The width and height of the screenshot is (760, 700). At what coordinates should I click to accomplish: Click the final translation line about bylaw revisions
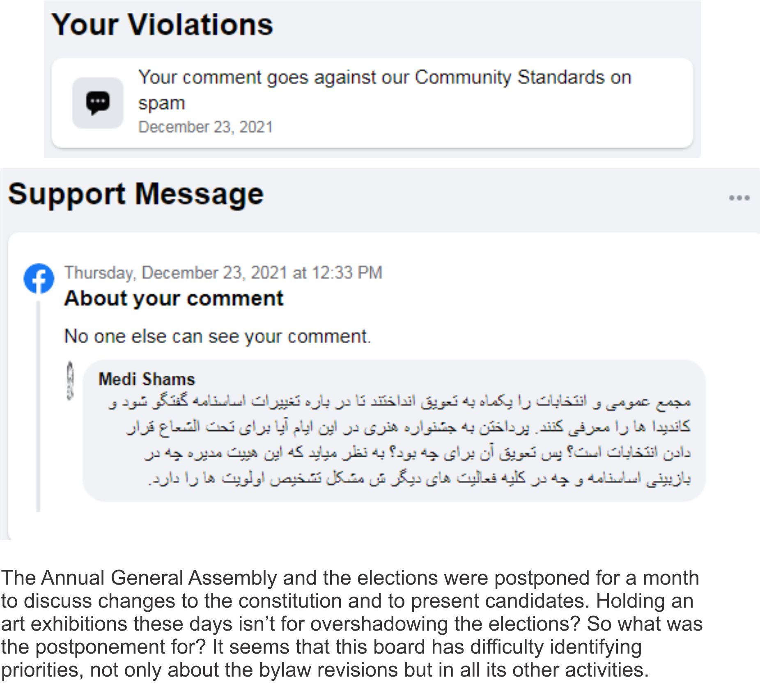(x=324, y=670)
